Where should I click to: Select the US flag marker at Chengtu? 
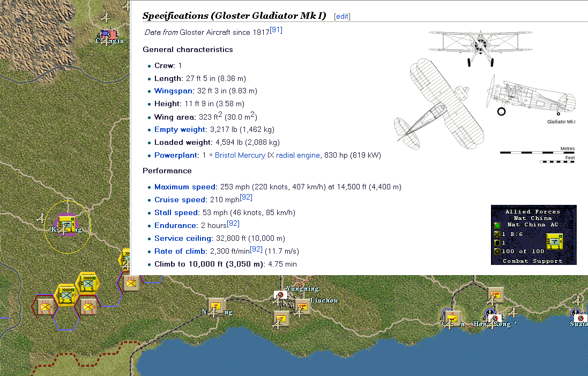tap(109, 35)
